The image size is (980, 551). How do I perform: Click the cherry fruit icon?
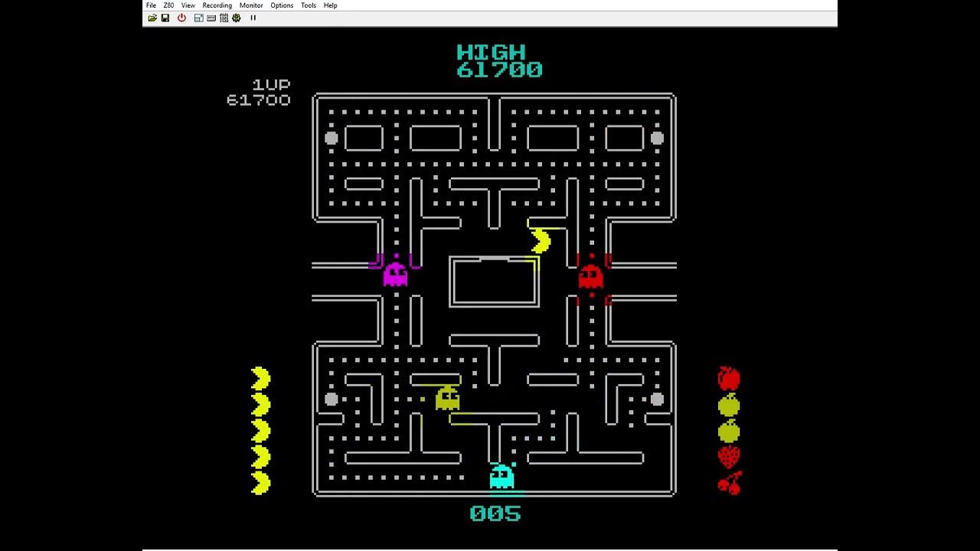tap(730, 484)
